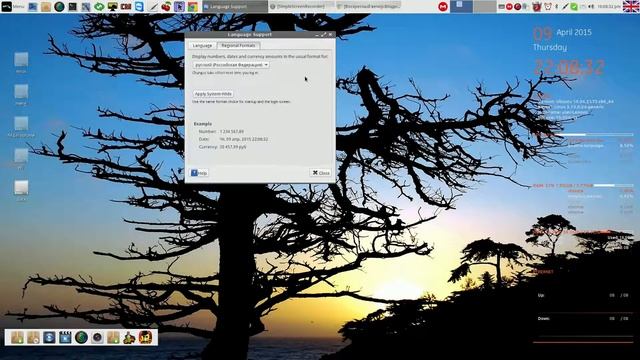
Task: Select the first blue workspace in the switcher
Action: point(461,7)
